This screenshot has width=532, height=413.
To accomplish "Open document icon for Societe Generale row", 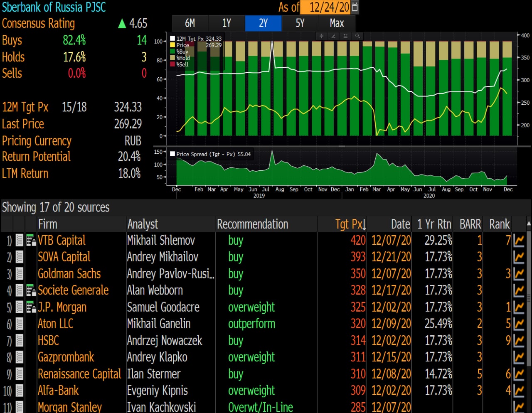I will tap(19, 290).
